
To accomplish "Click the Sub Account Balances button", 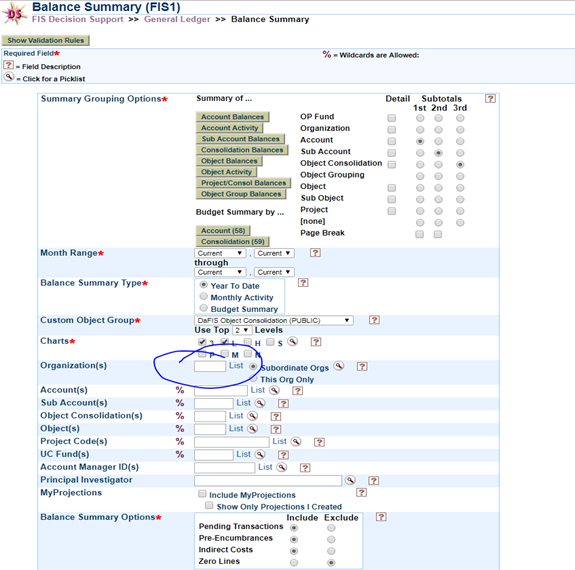I will tap(240, 139).
